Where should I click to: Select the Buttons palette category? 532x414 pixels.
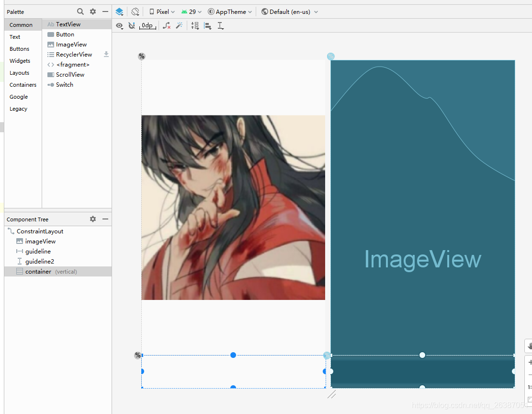point(23,49)
